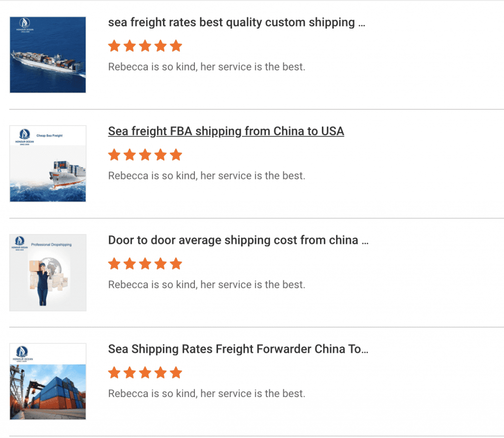Click third star under Sea freight FBA shipping
This screenshot has width=504, height=438.
pyautogui.click(x=145, y=155)
